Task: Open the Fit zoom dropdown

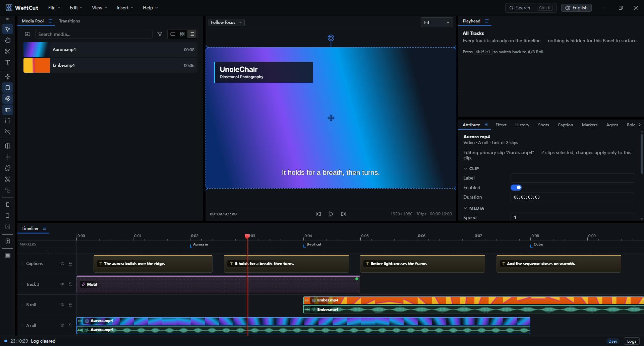Action: point(436,22)
